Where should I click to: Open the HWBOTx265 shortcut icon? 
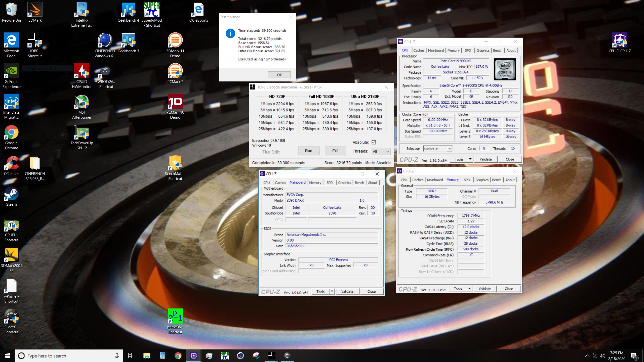(105, 76)
